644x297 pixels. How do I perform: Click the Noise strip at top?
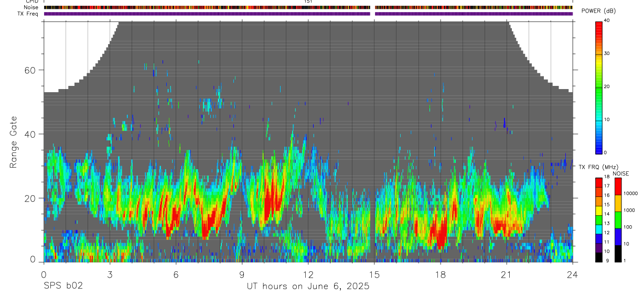(x=308, y=8)
